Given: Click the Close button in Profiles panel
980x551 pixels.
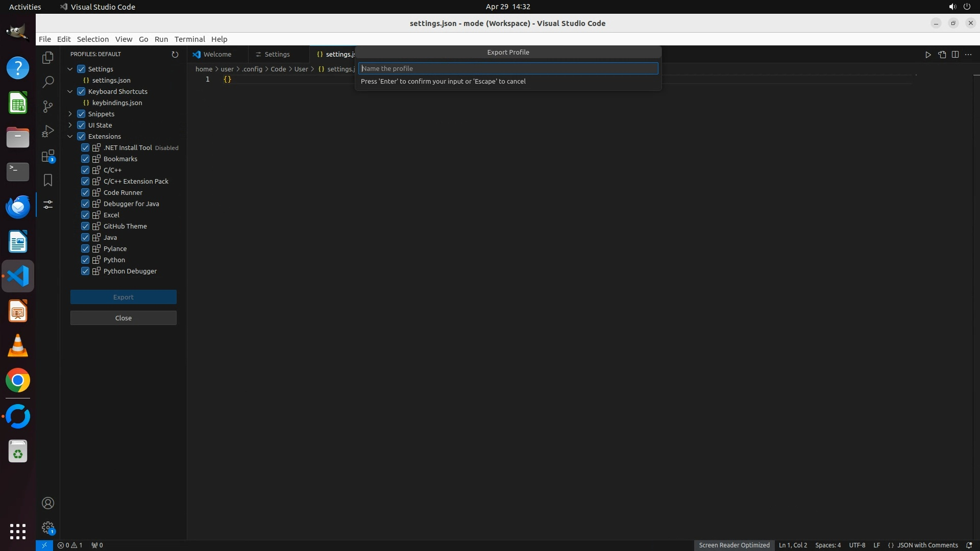Looking at the screenshot, I should pos(124,318).
